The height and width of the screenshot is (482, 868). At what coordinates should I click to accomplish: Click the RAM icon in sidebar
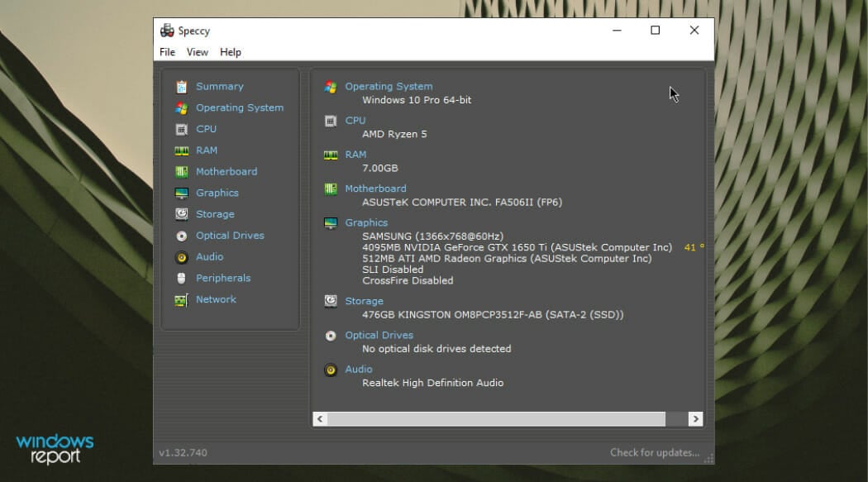coord(181,150)
